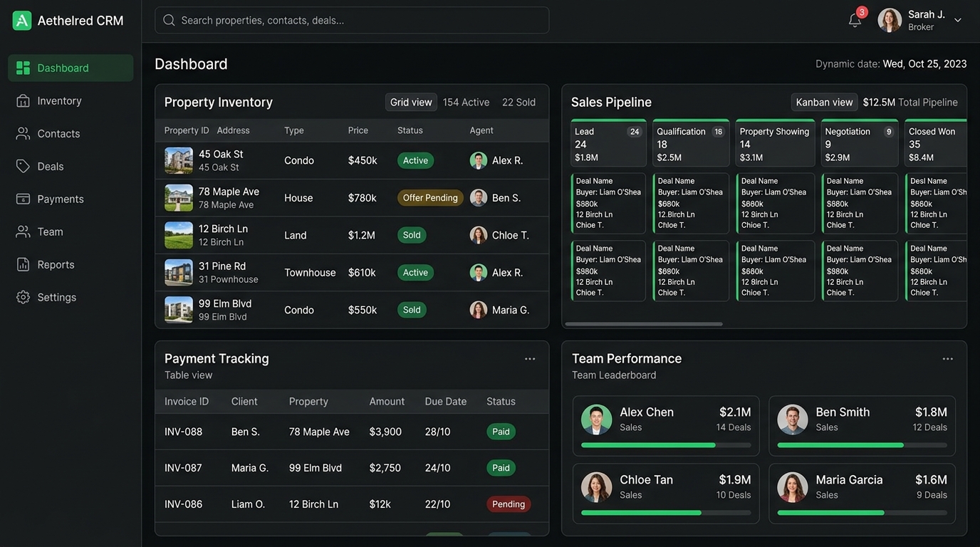The height and width of the screenshot is (547, 980).
Task: Click Maria Garcia's leaderboard avatar
Action: (792, 487)
